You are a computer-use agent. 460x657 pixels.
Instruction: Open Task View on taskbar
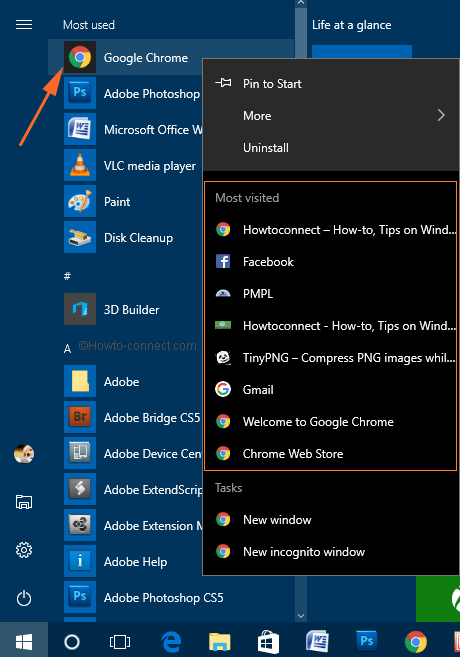click(x=120, y=641)
